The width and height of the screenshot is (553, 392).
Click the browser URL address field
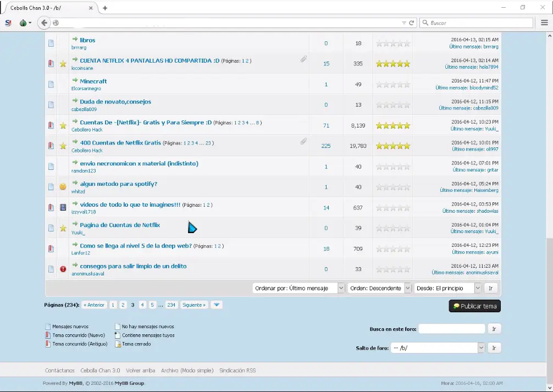tap(229, 23)
